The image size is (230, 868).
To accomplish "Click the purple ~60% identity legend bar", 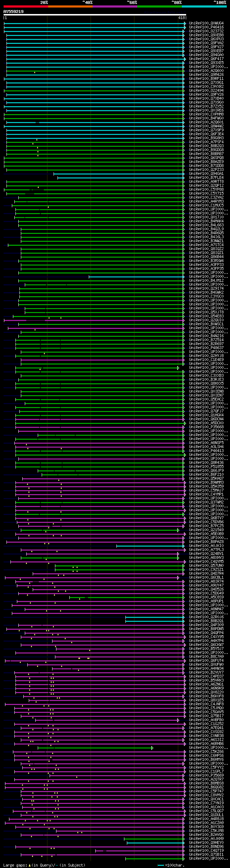I will [x=115, y=6].
